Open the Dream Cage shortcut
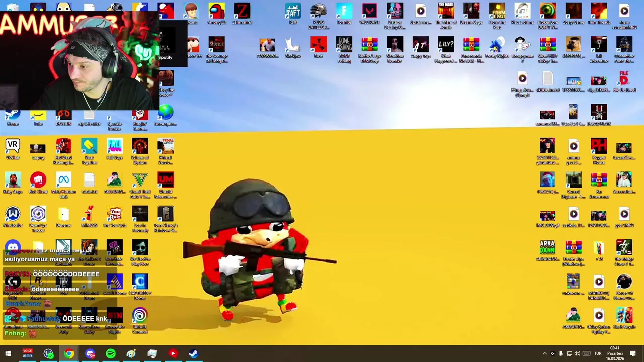Screen dimensions: 644x362 (471, 14)
